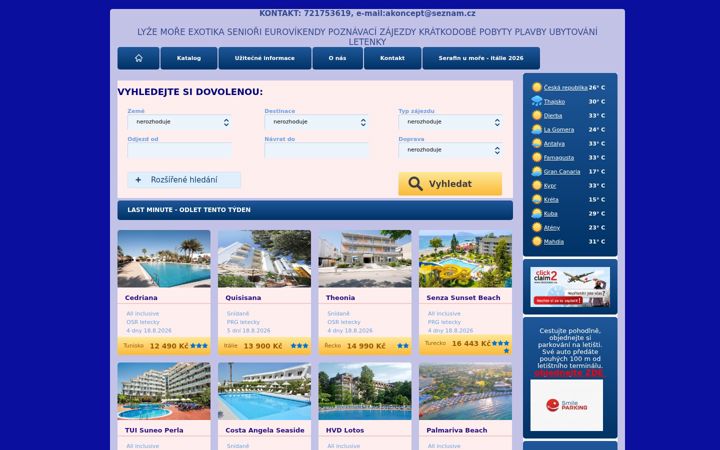Click weather icon next to Kuba

[x=537, y=214]
